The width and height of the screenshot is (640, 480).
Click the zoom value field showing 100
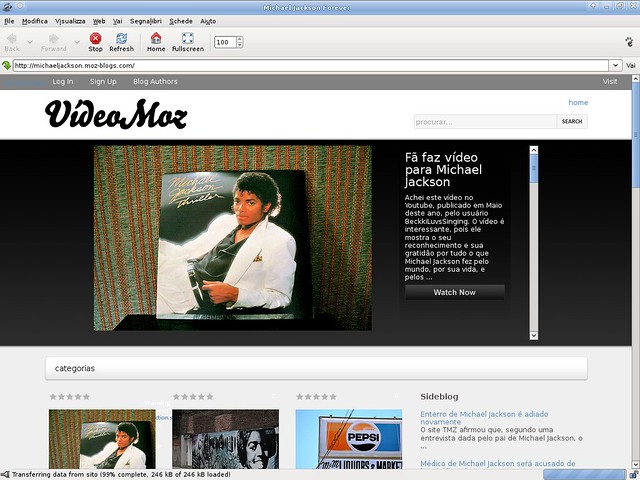pyautogui.click(x=225, y=42)
